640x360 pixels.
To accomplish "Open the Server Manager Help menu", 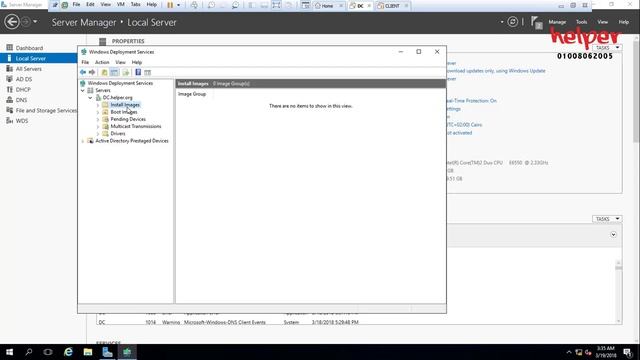I will 623,22.
